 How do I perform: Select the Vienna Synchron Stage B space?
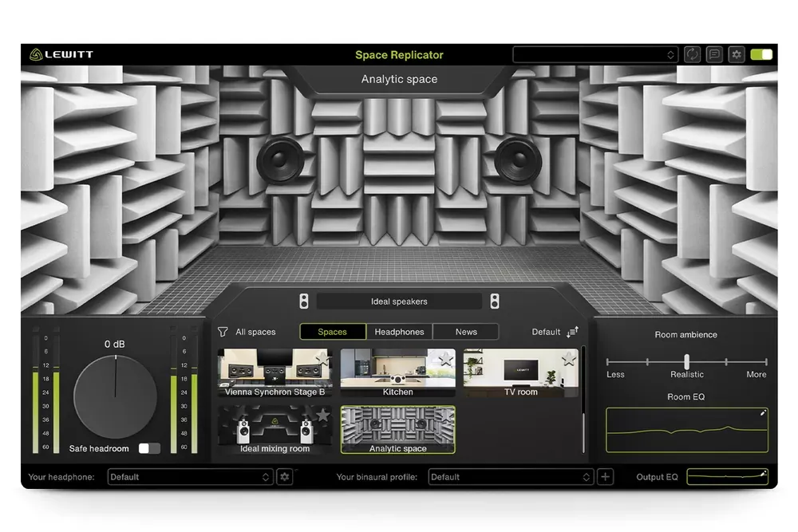tap(275, 372)
